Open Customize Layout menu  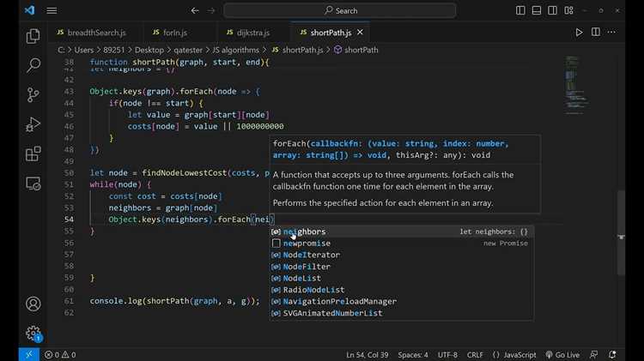[568, 10]
